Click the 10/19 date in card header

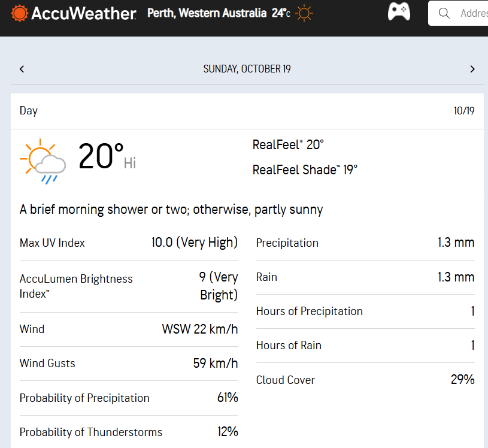[464, 111]
